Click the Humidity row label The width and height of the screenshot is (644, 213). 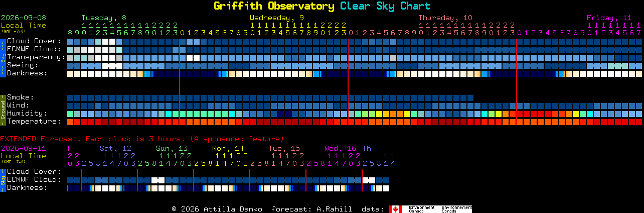pyautogui.click(x=27, y=113)
